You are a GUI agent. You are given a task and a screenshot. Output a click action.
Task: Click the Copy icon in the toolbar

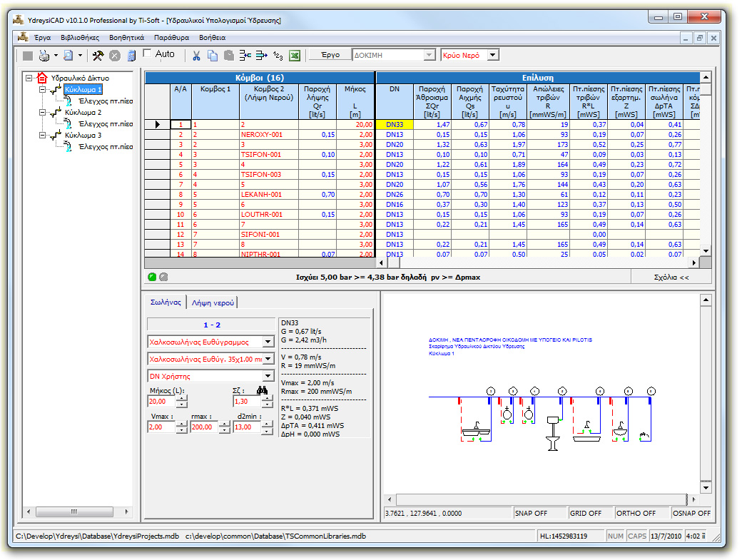(x=213, y=56)
